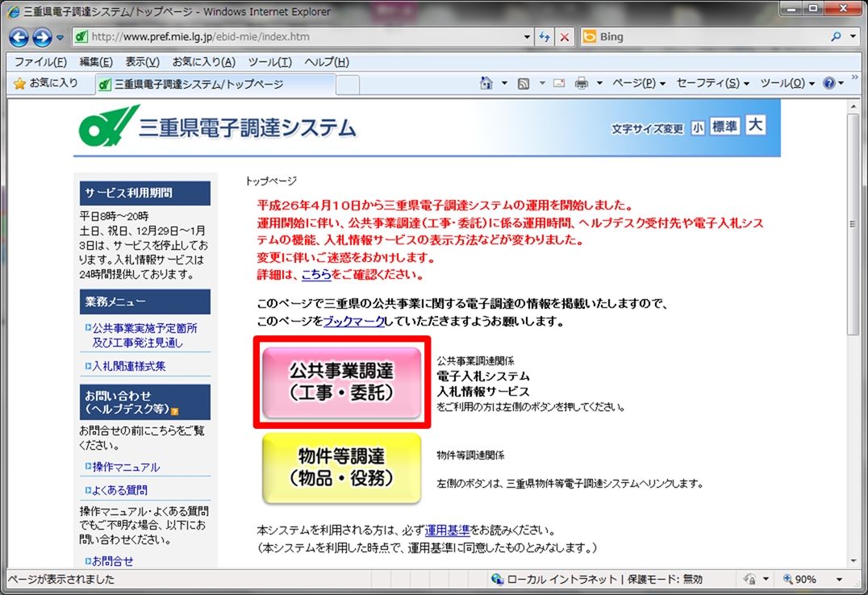The height and width of the screenshot is (595, 868).
Task: Open Favorites with the star お気に入り button
Action: 46,83
